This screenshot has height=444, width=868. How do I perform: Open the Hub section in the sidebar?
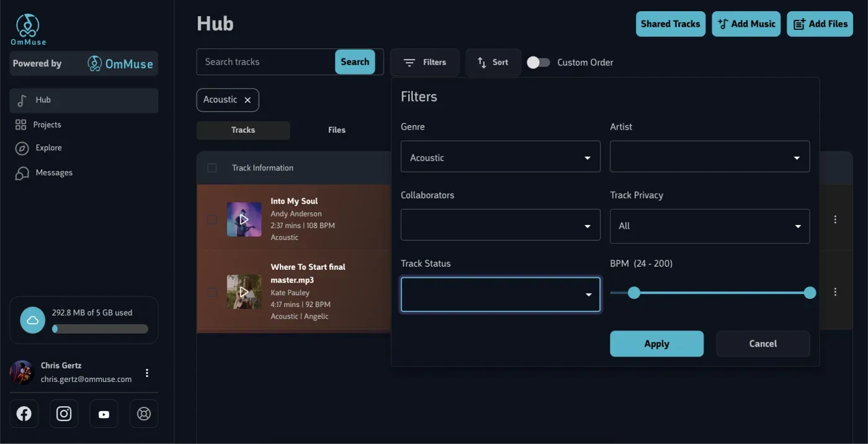[84, 100]
